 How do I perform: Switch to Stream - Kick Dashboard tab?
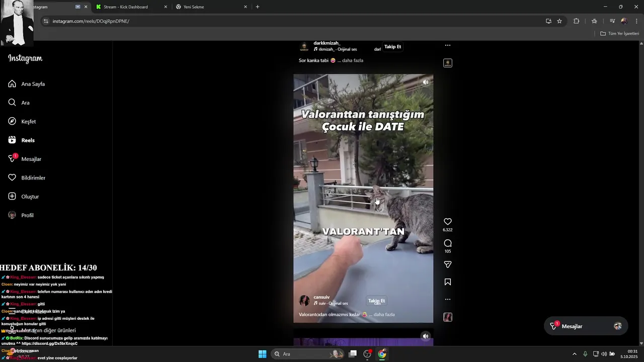pyautogui.click(x=126, y=7)
